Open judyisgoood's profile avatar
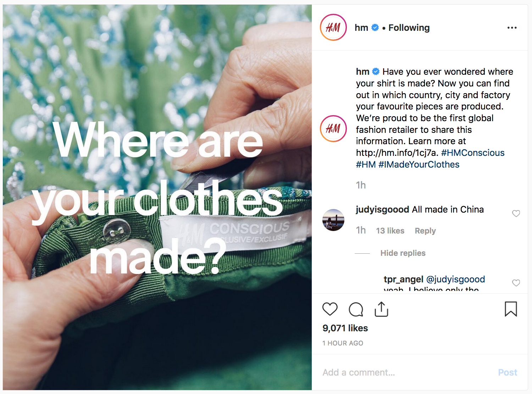This screenshot has width=532, height=394. (x=333, y=220)
